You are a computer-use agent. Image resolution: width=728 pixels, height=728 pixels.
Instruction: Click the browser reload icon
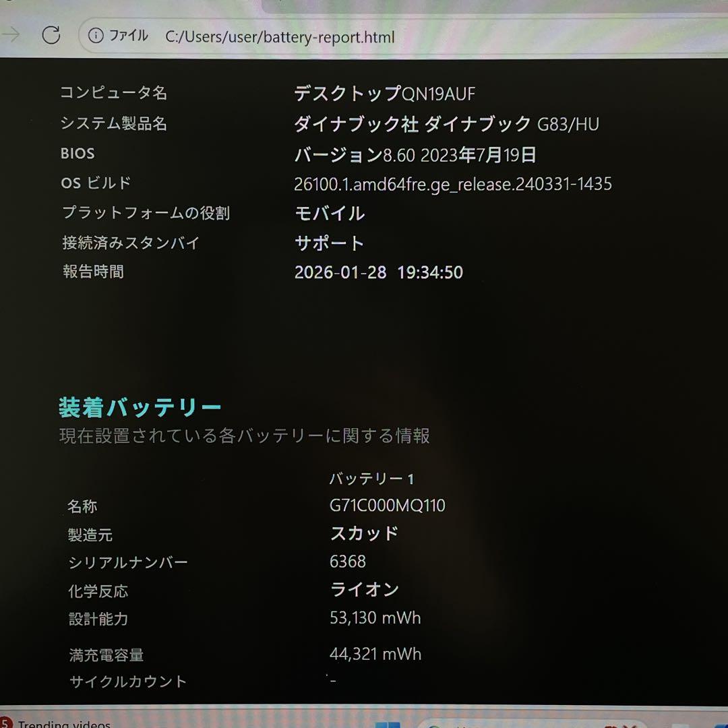51,36
